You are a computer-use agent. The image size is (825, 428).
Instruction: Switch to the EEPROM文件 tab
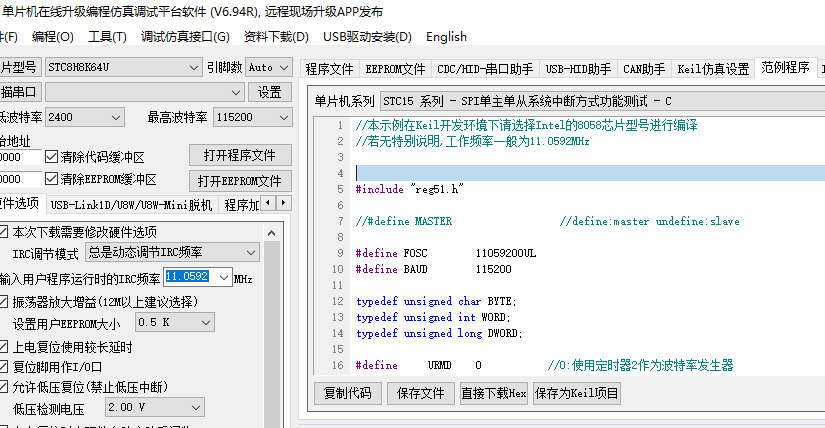[x=395, y=69]
